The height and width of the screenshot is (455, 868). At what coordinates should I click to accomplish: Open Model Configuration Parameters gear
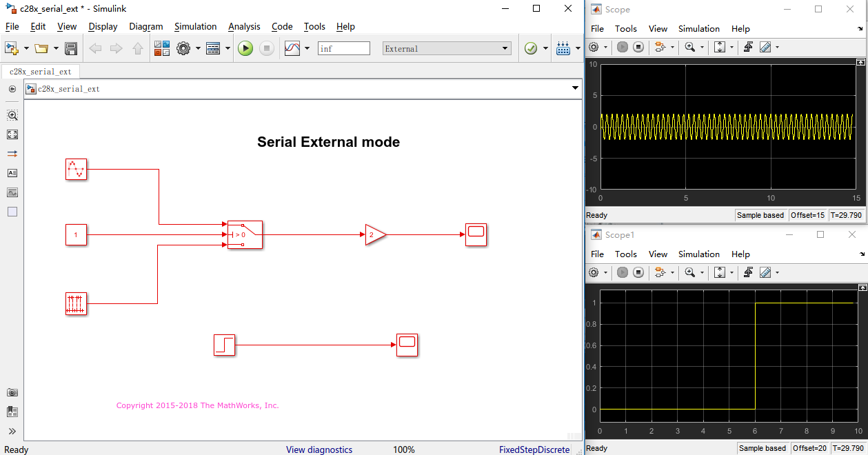pos(183,48)
